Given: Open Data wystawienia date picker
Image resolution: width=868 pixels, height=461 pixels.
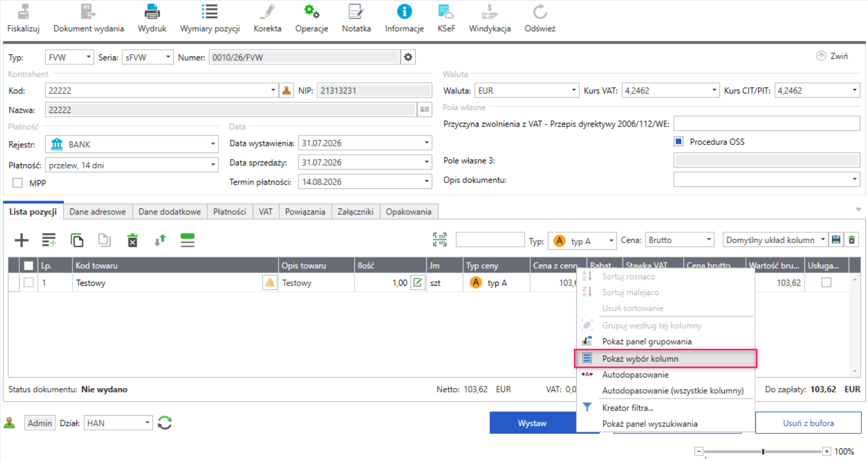Looking at the screenshot, I should [426, 143].
